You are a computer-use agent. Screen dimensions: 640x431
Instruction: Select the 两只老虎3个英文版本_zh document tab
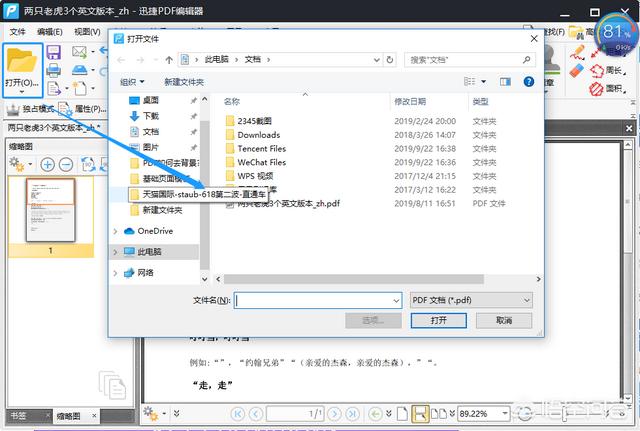click(x=53, y=128)
